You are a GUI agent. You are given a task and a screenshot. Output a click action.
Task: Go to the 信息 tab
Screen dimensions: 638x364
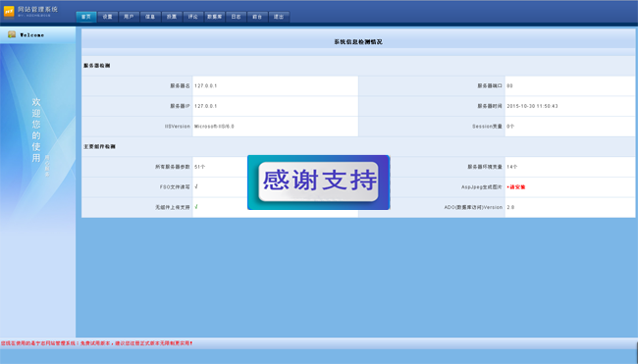coord(150,17)
